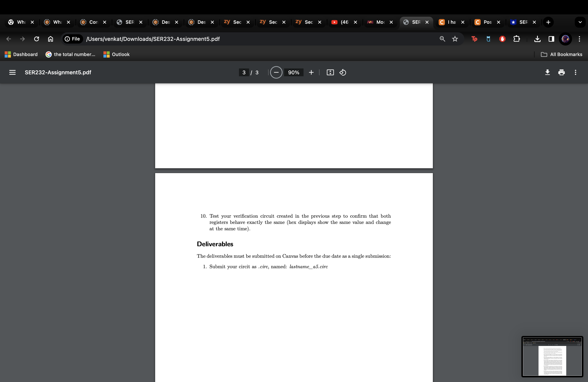The height and width of the screenshot is (382, 588).
Task: Open the Dashboard bookmark
Action: 21,54
